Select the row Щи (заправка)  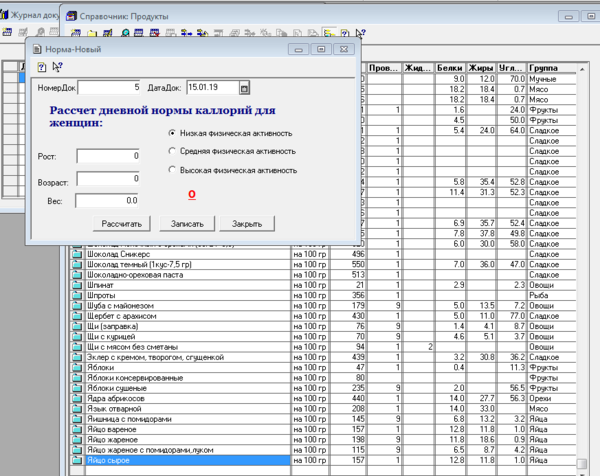click(x=323, y=326)
